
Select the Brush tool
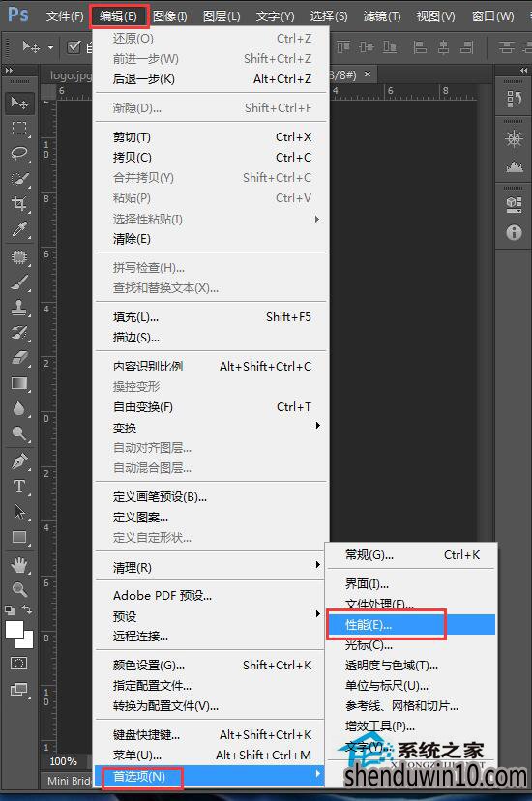(x=19, y=282)
